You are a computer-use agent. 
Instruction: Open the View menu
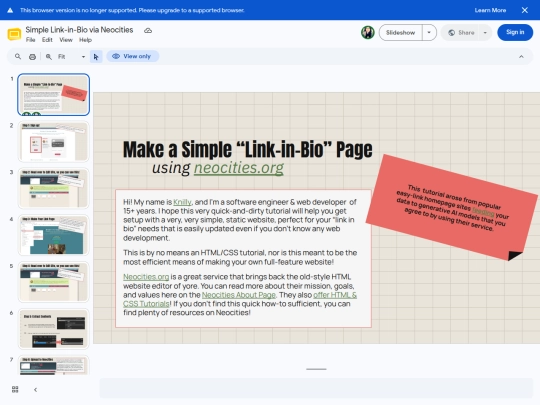coord(66,40)
